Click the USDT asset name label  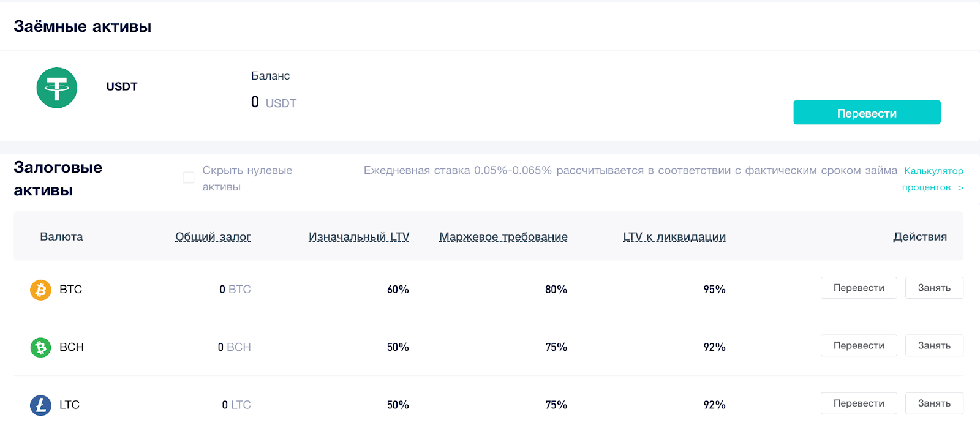[x=122, y=87]
